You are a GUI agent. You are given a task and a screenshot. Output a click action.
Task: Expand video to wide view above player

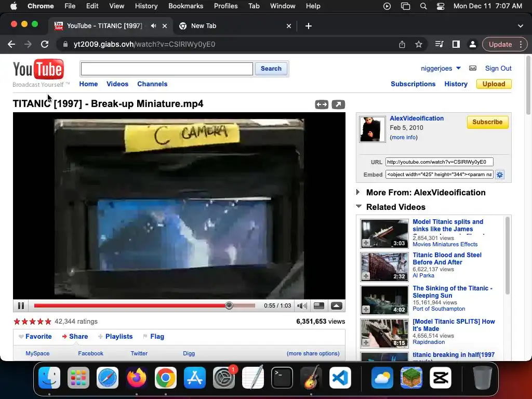click(x=321, y=104)
